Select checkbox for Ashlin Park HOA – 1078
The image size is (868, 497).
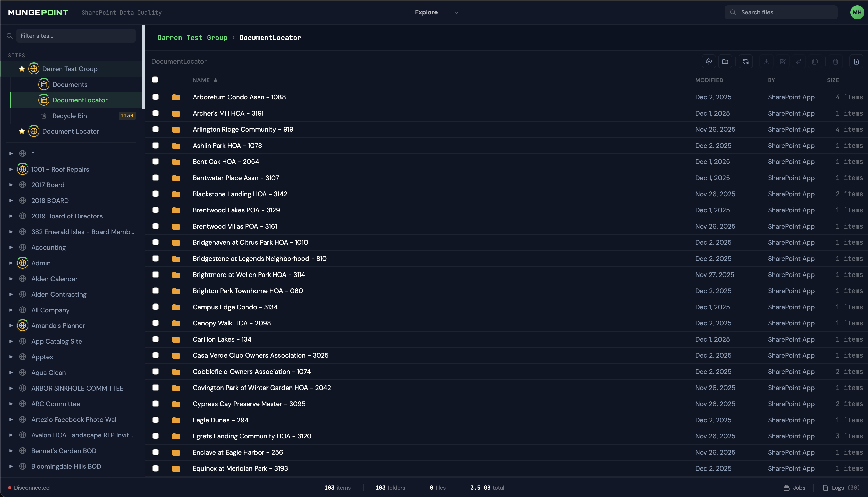click(156, 145)
